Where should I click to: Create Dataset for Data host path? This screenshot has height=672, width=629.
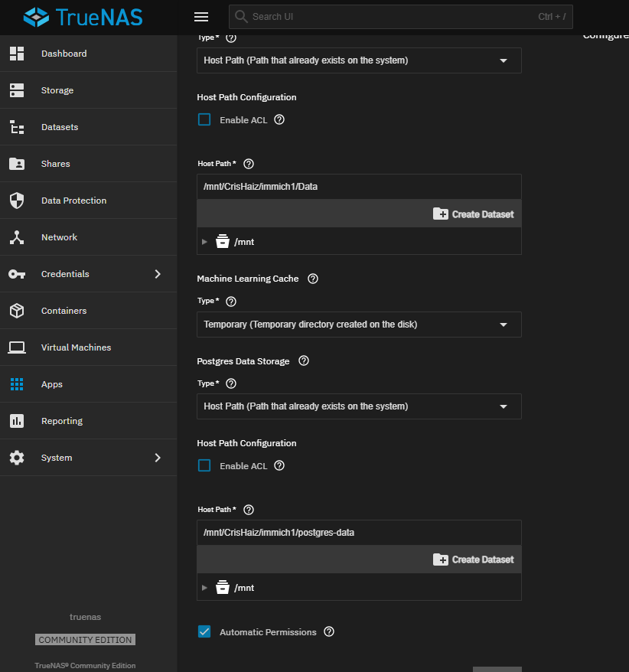[474, 214]
